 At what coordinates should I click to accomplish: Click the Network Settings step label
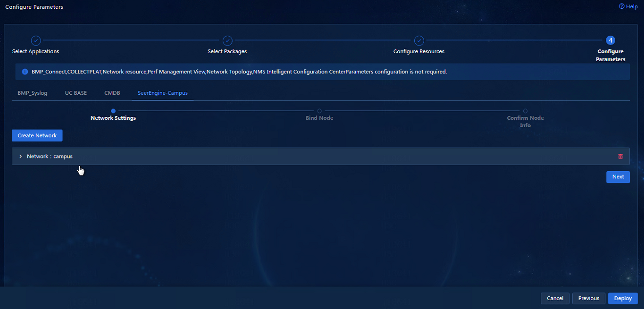113,118
